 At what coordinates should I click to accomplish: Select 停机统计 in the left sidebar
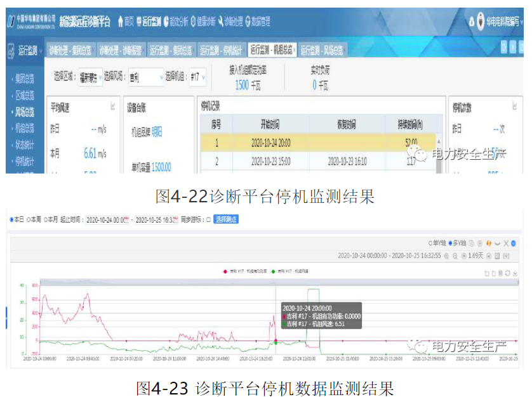pyautogui.click(x=25, y=160)
